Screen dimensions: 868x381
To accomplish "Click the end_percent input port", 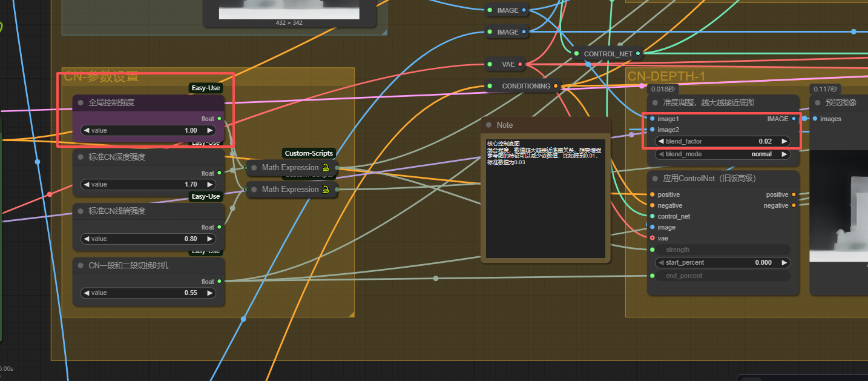I will 652,276.
